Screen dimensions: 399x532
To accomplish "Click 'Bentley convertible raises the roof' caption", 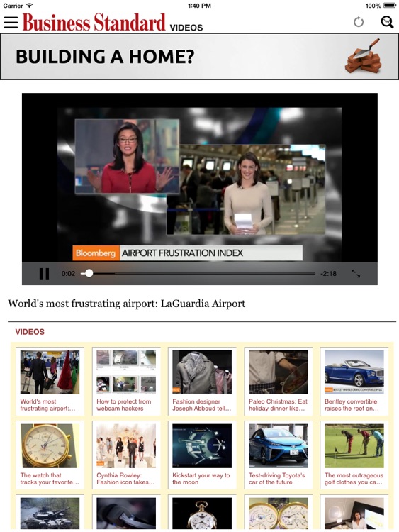I will pyautogui.click(x=352, y=405).
